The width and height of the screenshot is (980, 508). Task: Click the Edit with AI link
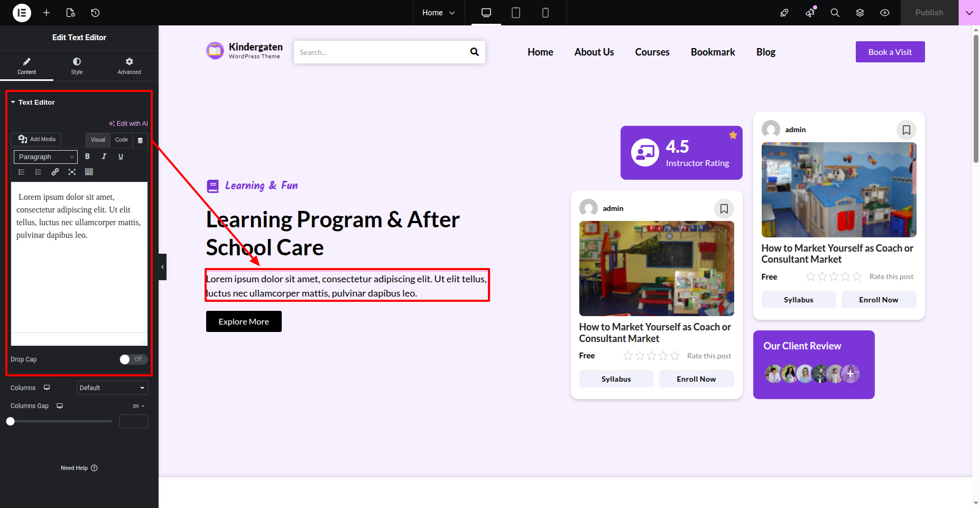[128, 124]
